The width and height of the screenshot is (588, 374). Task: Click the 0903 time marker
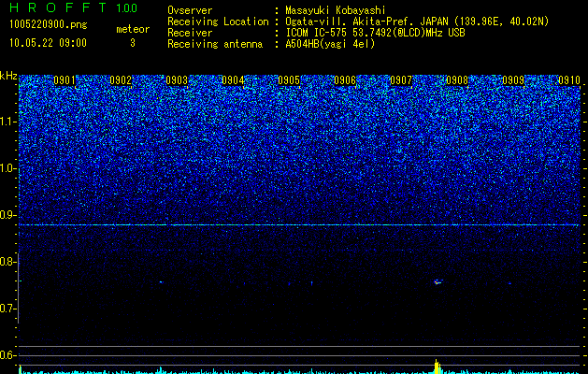(177, 80)
